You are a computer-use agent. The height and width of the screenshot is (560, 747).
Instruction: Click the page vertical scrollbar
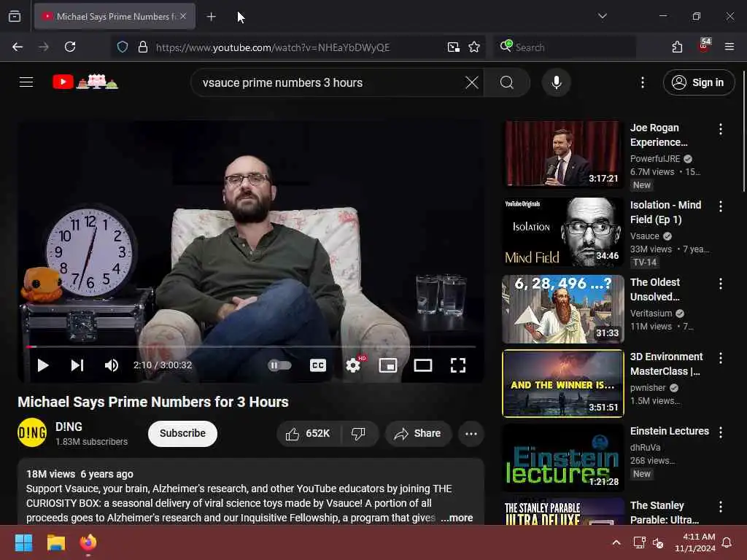pos(743,132)
